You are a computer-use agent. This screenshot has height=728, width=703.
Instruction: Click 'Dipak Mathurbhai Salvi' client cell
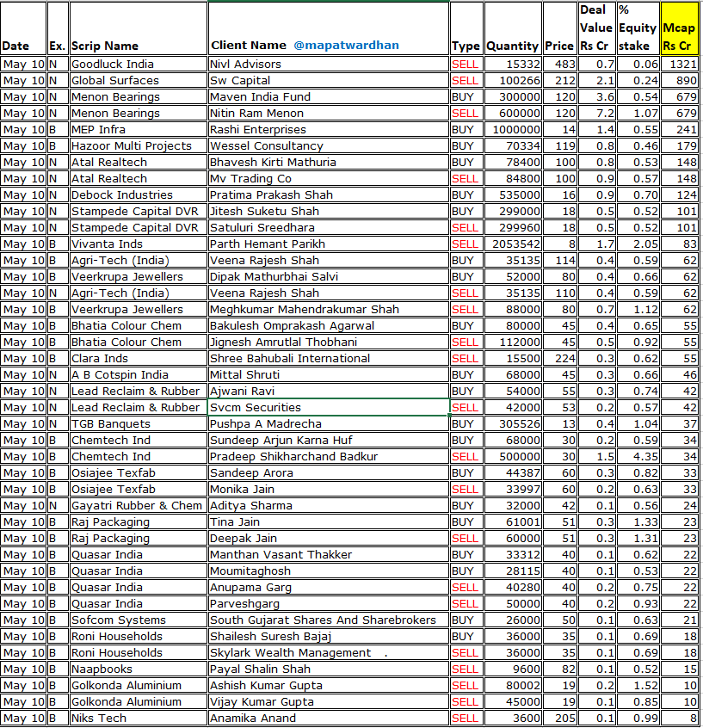point(329,277)
